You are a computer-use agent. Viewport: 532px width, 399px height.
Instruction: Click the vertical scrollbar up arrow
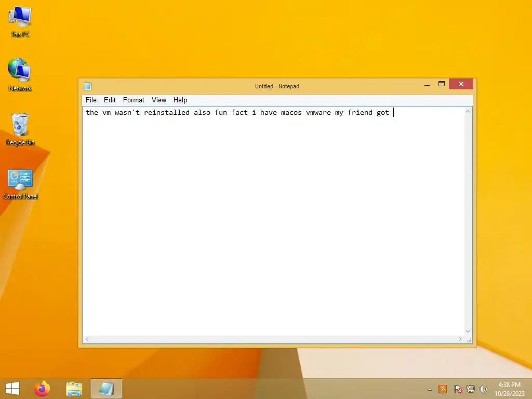point(468,111)
